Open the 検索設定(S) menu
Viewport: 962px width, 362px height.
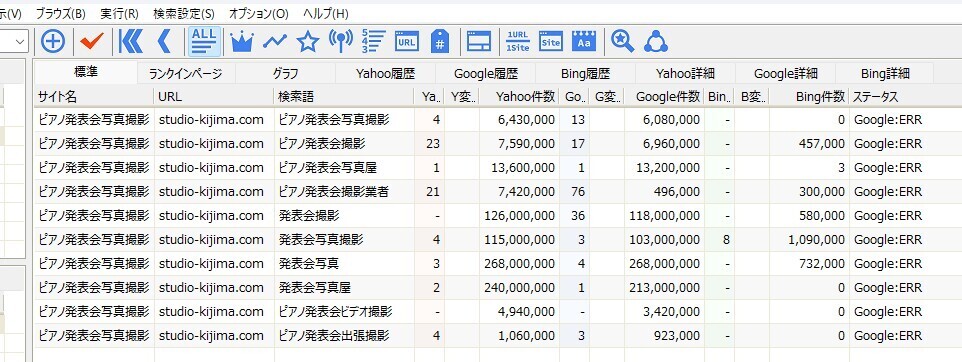(x=184, y=13)
